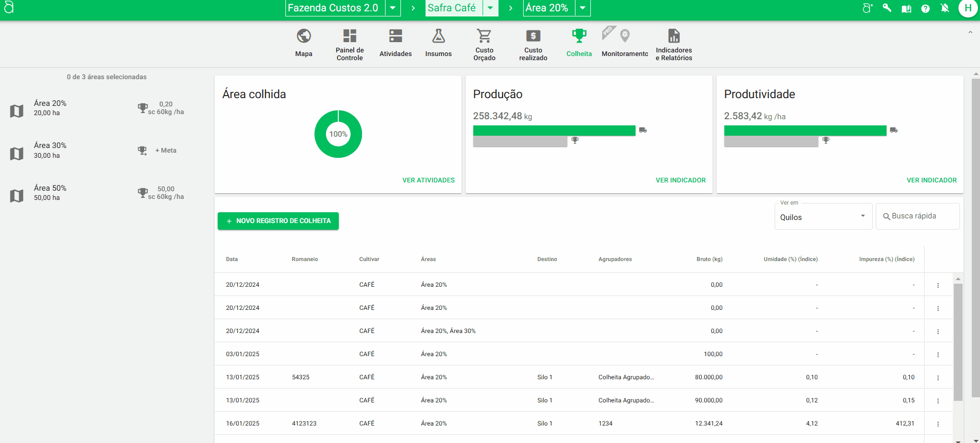Click Novo Registro de Colheita button
This screenshot has height=443, width=980.
[278, 221]
